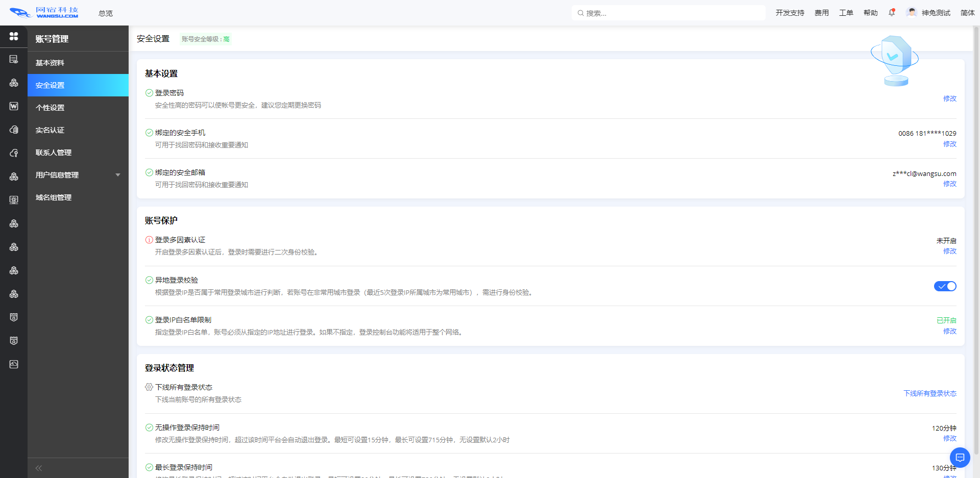Click the Wangsu logo in header

(44, 13)
